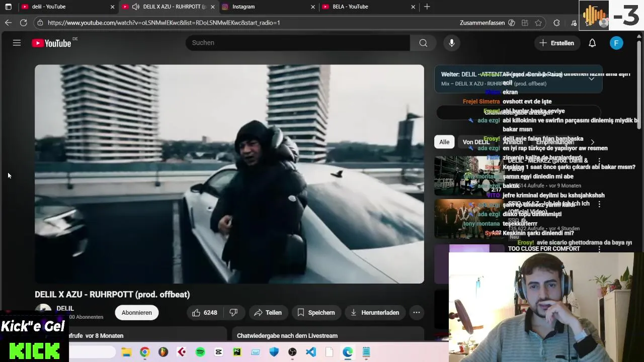The image size is (644, 362).
Task: Open the browser extensions puzzle icon
Action: click(x=556, y=23)
